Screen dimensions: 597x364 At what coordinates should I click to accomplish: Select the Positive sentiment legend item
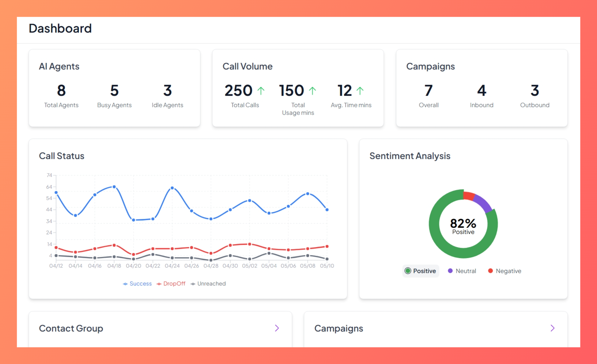[420, 271]
